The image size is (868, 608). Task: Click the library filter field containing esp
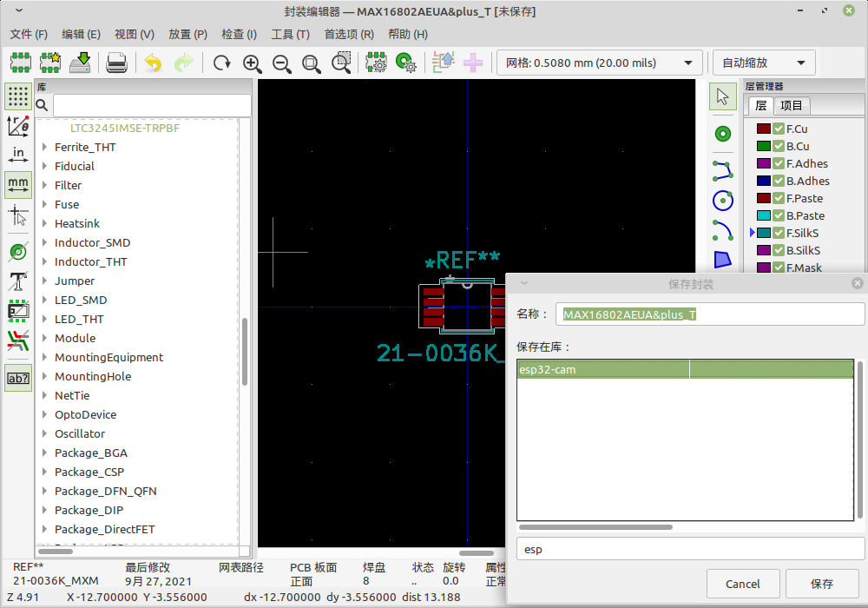(690, 549)
